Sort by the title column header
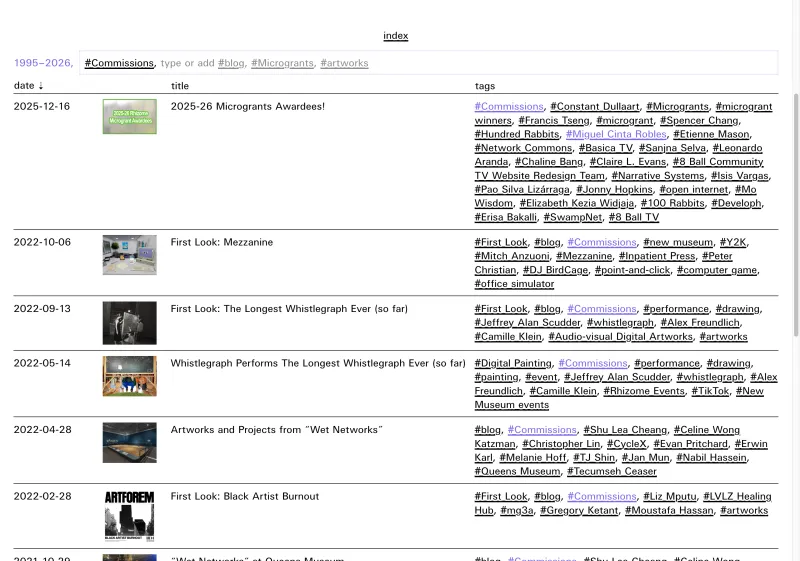Viewport: 800px width, 561px height. [x=180, y=86]
